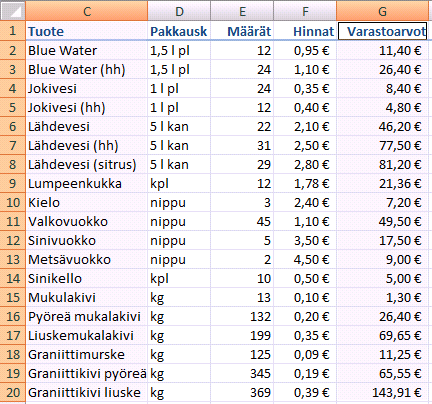
Task: Select the Blue Water cell in row 2
Action: click(87, 50)
